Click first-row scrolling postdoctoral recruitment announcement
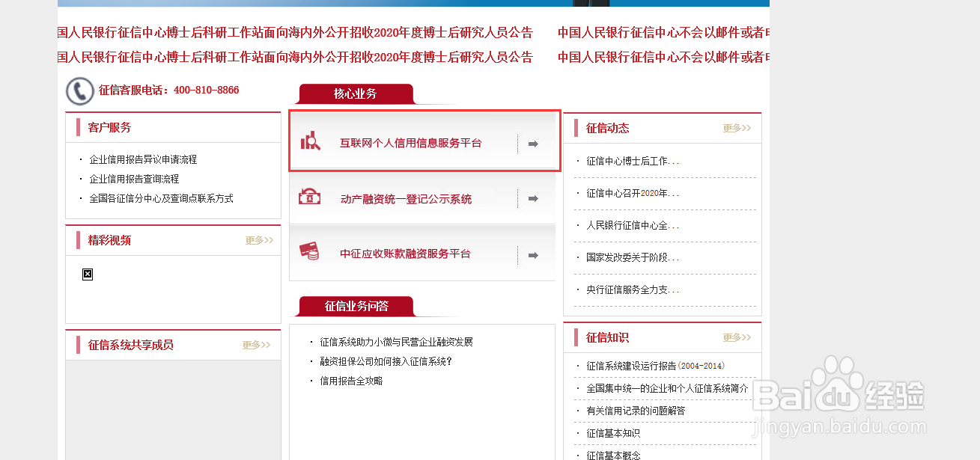Screen dimensions: 980x460 tap(295, 33)
